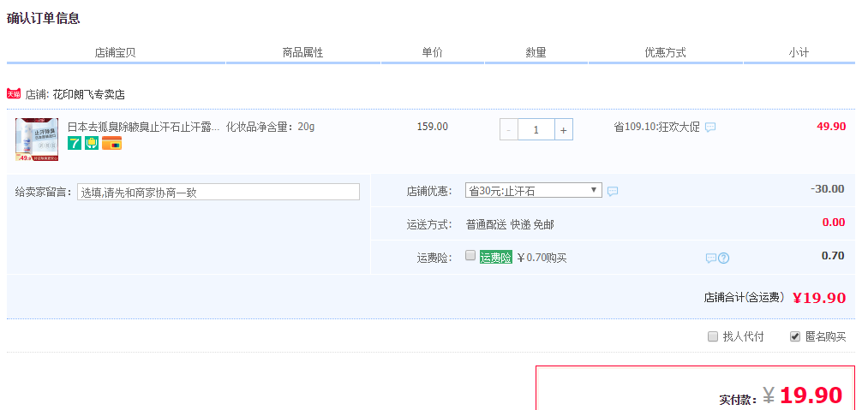Click the 普通配送 快递 免邮 shipping text
The image size is (868, 410).
(510, 224)
